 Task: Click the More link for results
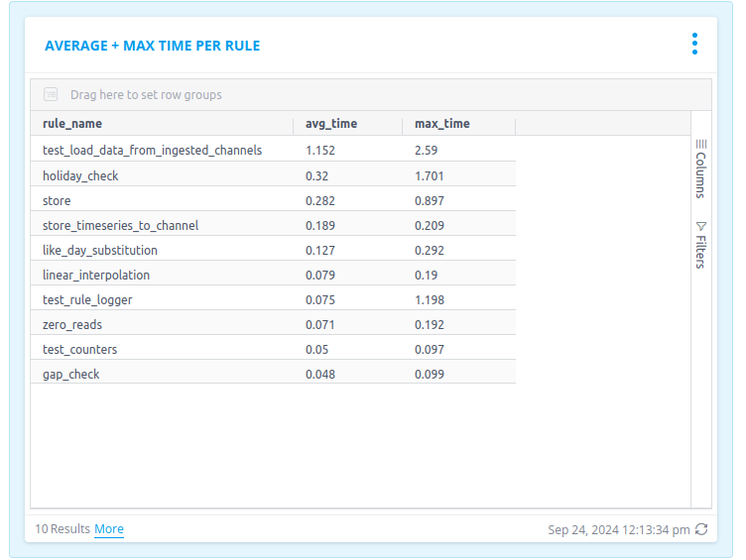tap(109, 529)
